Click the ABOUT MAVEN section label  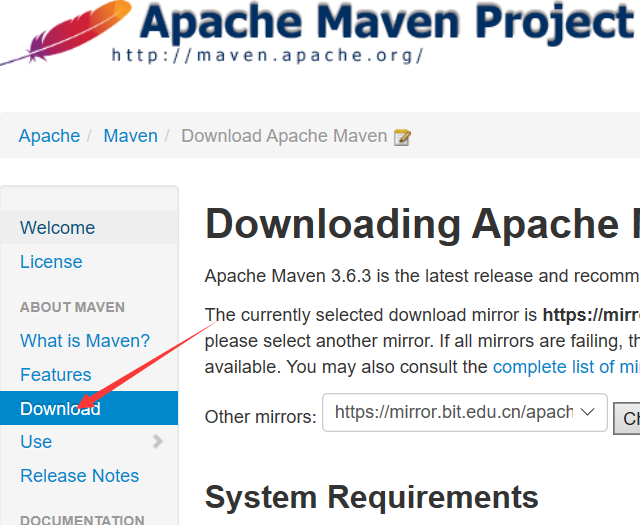tap(72, 307)
